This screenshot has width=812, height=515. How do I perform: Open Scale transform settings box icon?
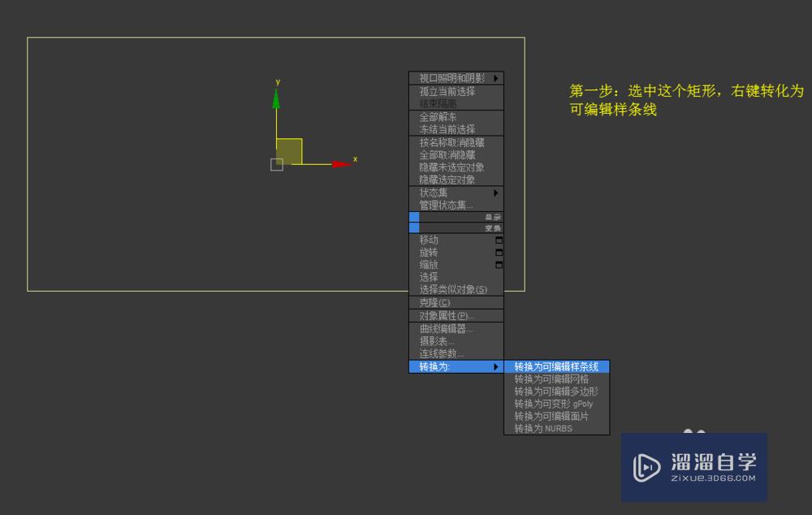(499, 265)
